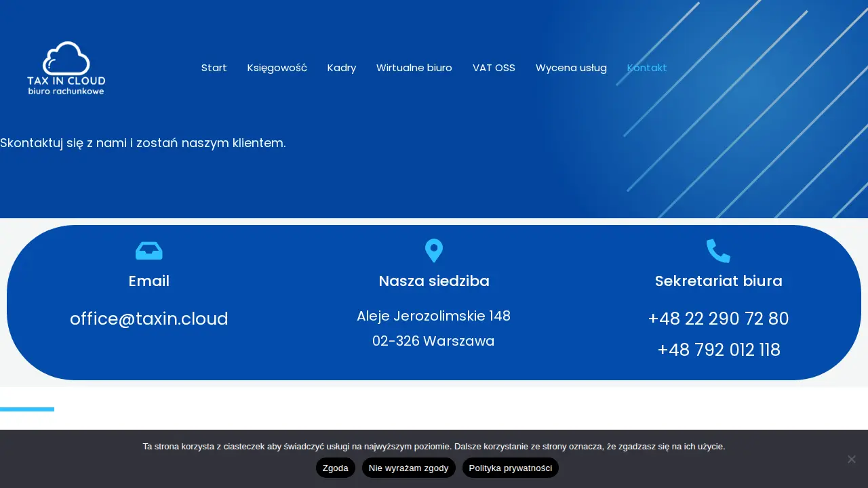Dismiss the cookie notice with X

tap(851, 459)
